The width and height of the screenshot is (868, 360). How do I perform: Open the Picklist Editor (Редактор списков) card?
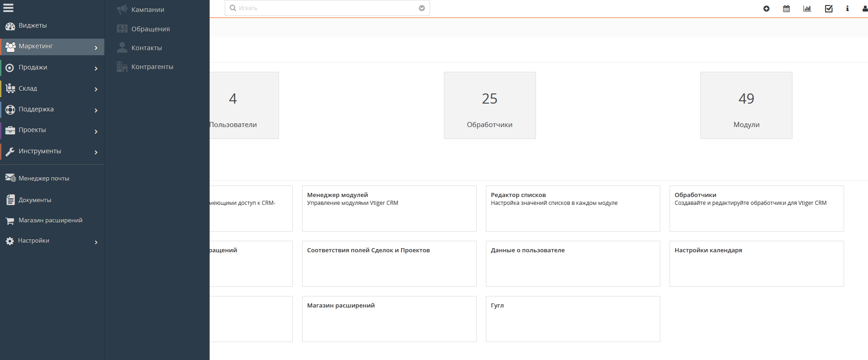(x=573, y=208)
